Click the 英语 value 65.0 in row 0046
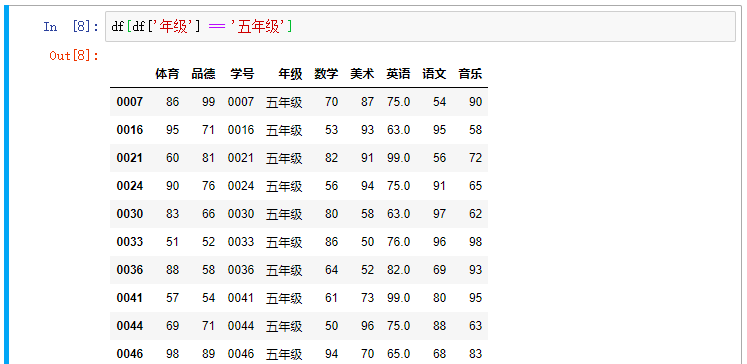Viewport: 747px width, 364px height. (398, 354)
